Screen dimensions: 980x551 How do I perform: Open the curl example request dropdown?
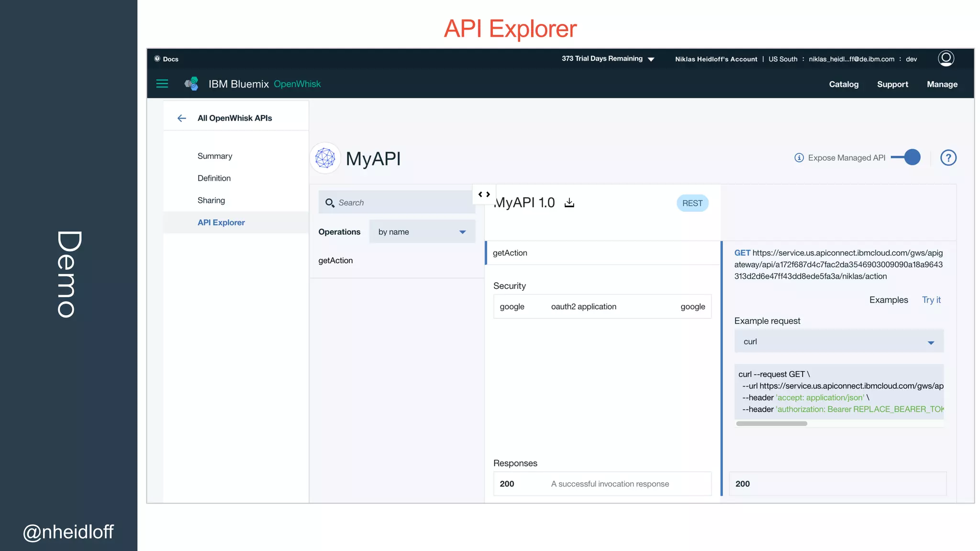[838, 342]
